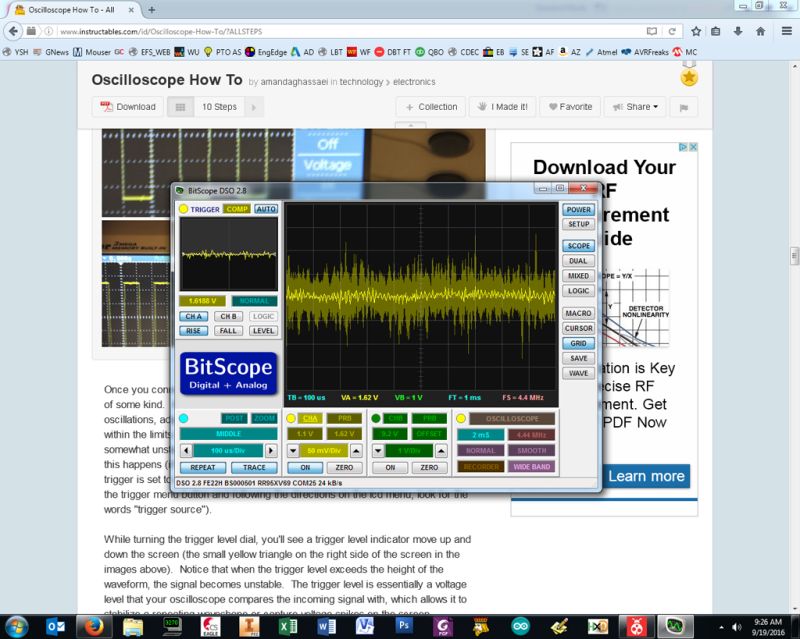This screenshot has width=800, height=639.
Task: Open the Share dropdown
Action: point(635,107)
